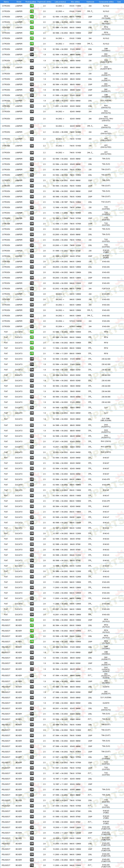Select 02.2002 -> 06.2006 cell in the F28DTDCR row

(60, 289)
